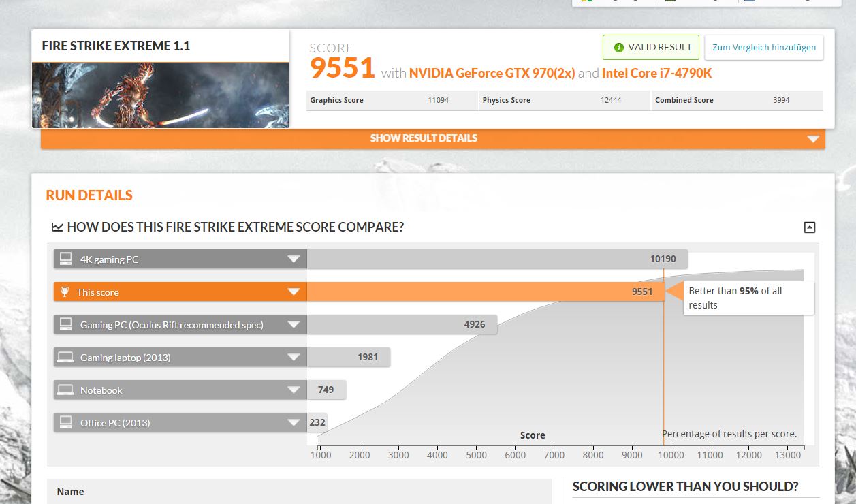
Task: Click the Graphics Score label
Action: point(336,100)
